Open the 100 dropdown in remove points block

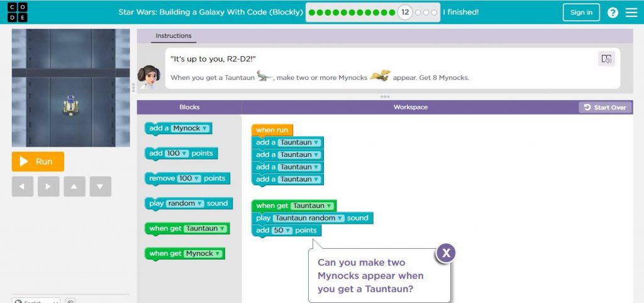pos(189,178)
